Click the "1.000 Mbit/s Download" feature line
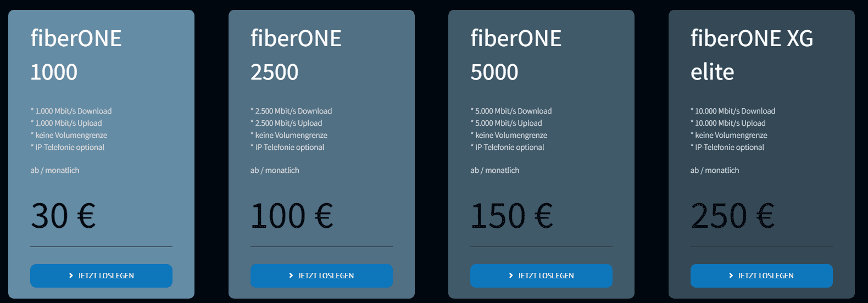Viewport: 868px width, 303px height. pos(73,111)
